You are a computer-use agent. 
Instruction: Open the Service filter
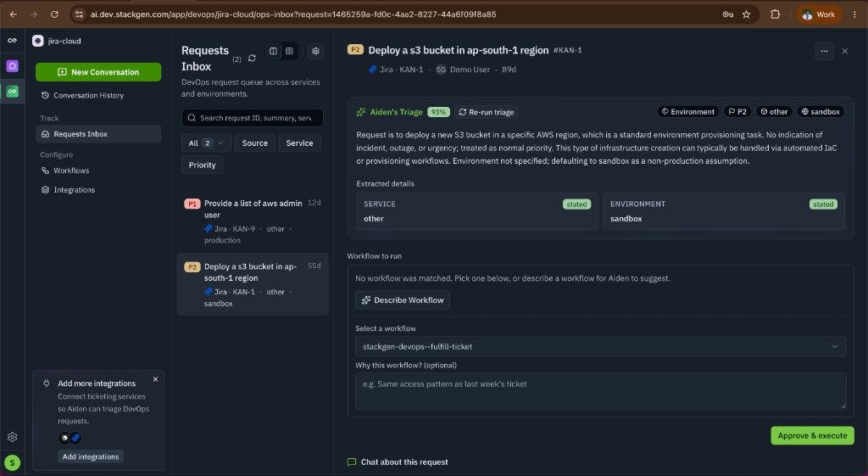(x=299, y=143)
